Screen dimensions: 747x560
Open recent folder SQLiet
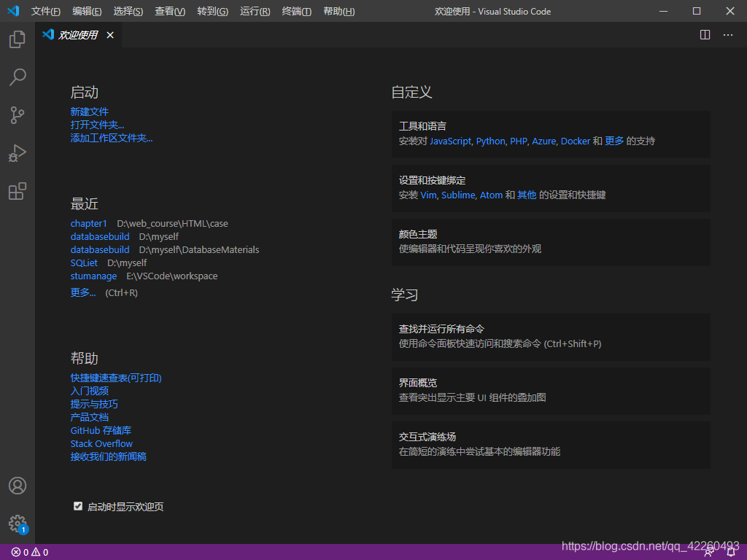click(84, 262)
